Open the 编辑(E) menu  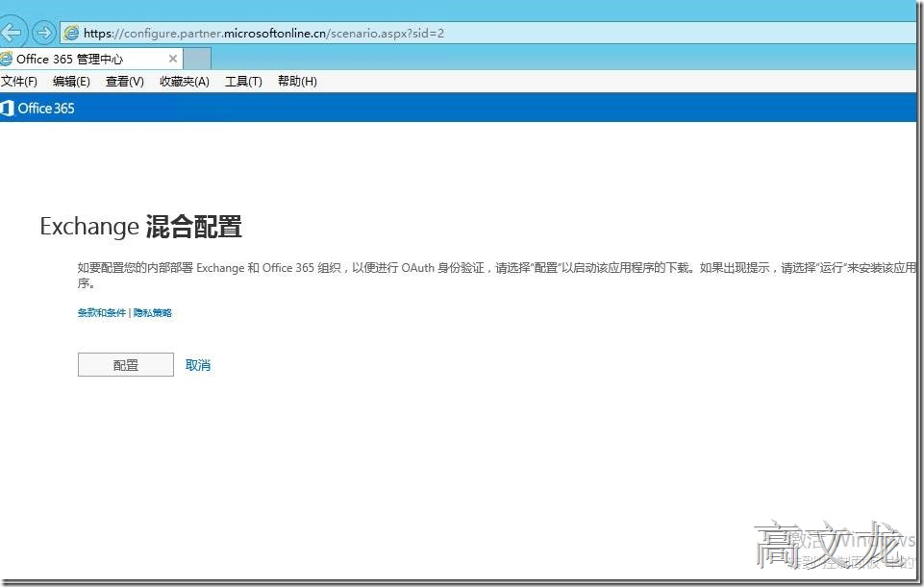(71, 82)
